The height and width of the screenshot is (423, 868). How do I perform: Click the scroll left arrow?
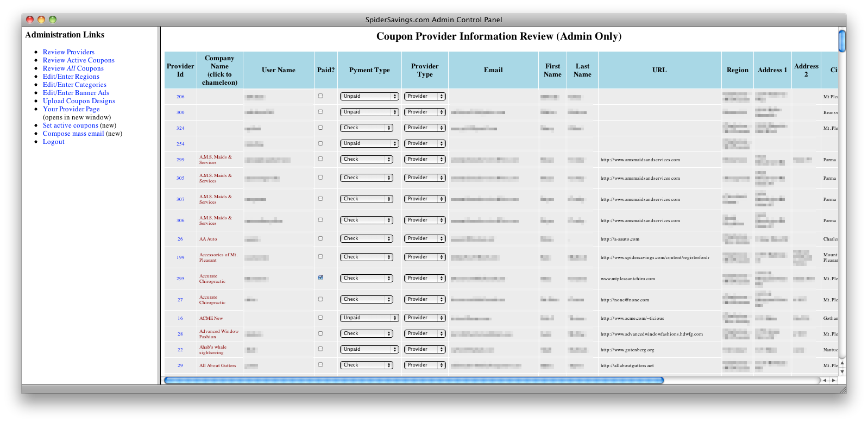coord(825,380)
